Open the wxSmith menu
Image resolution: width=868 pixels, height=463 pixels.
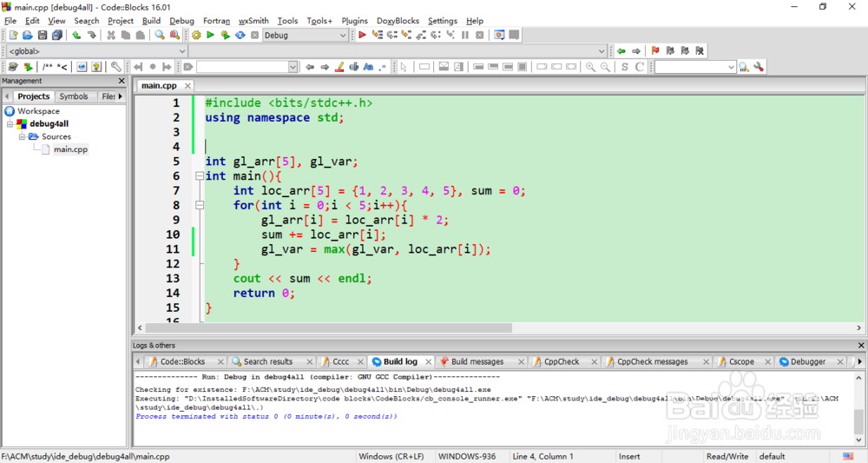253,21
